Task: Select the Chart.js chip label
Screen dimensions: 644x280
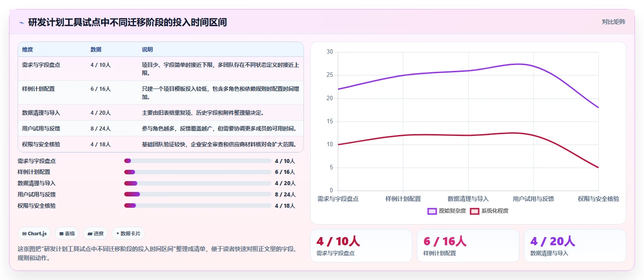Action: pyautogui.click(x=37, y=233)
